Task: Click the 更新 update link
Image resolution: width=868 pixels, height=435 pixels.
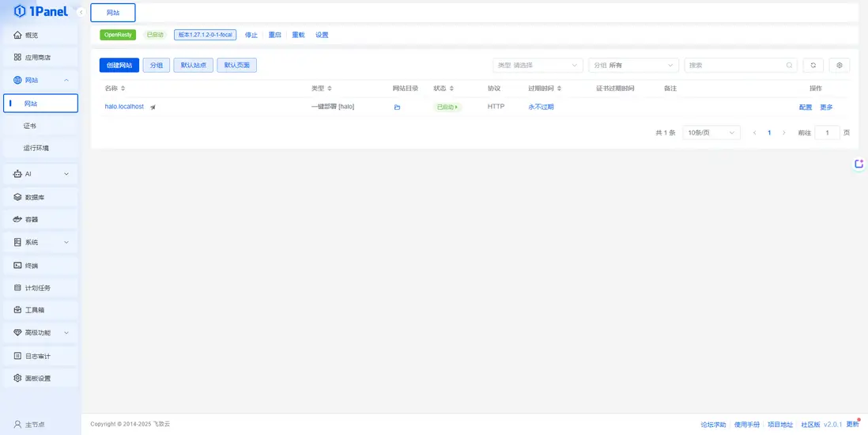Action: click(x=852, y=425)
